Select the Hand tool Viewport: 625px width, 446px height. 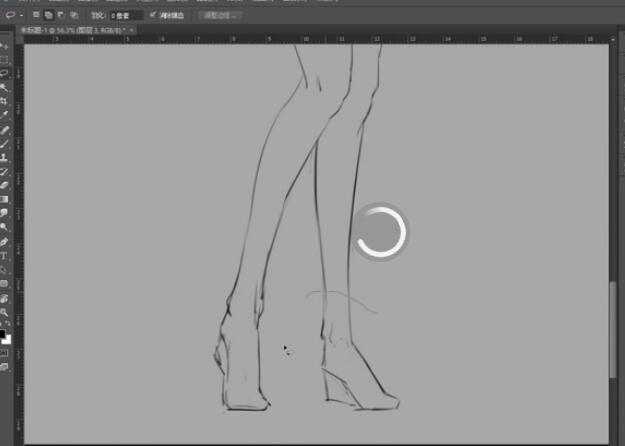pos(4,298)
